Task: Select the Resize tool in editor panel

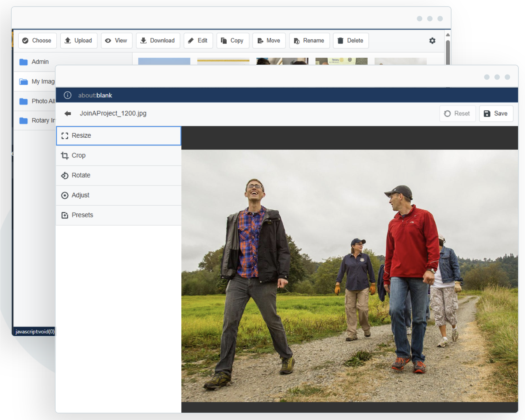Action: coord(118,136)
